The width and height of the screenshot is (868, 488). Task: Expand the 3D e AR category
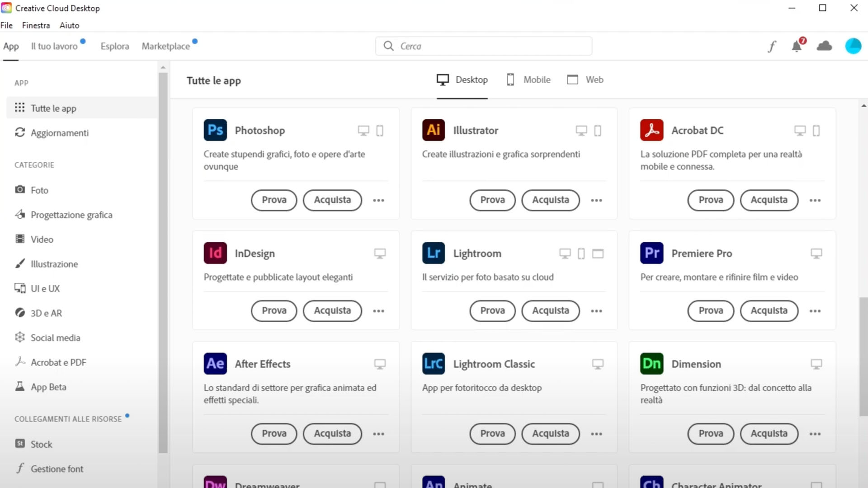pyautogui.click(x=46, y=313)
